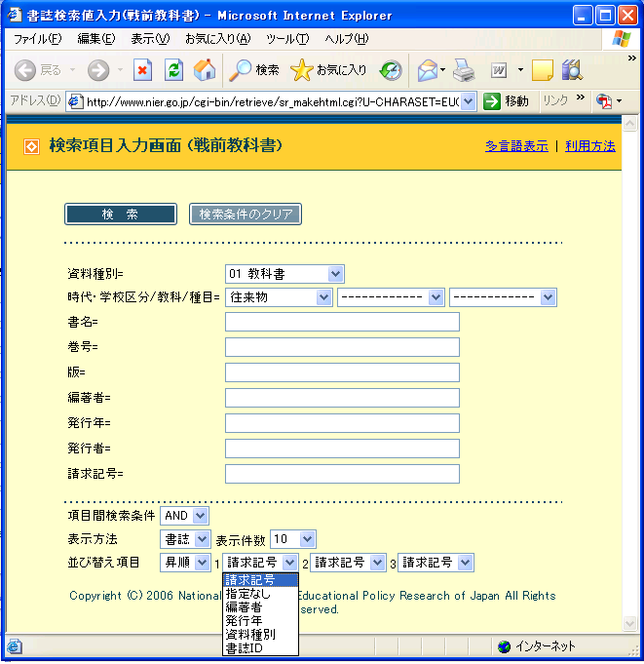The height and width of the screenshot is (664, 644).
Task: Click the Forward navigation arrow icon
Action: (x=98, y=70)
